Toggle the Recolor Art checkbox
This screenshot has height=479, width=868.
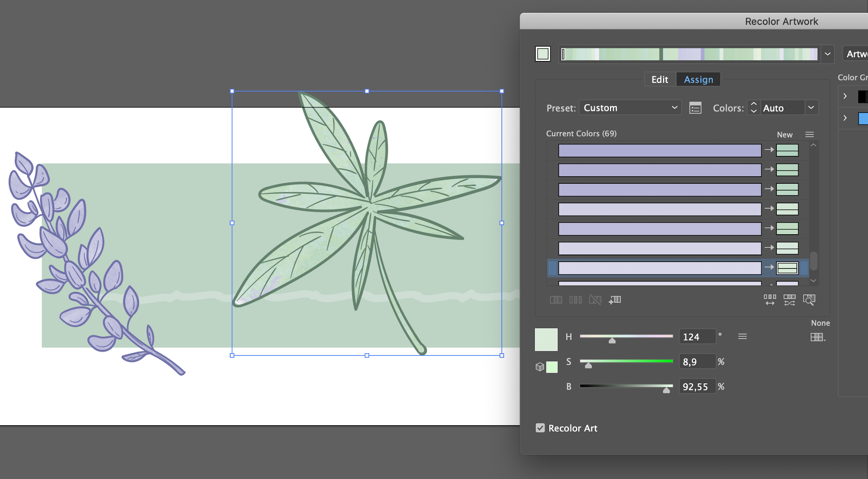pyautogui.click(x=540, y=428)
